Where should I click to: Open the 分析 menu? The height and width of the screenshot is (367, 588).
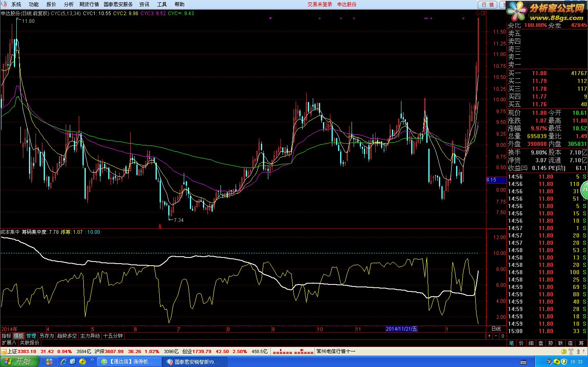pyautogui.click(x=69, y=4)
